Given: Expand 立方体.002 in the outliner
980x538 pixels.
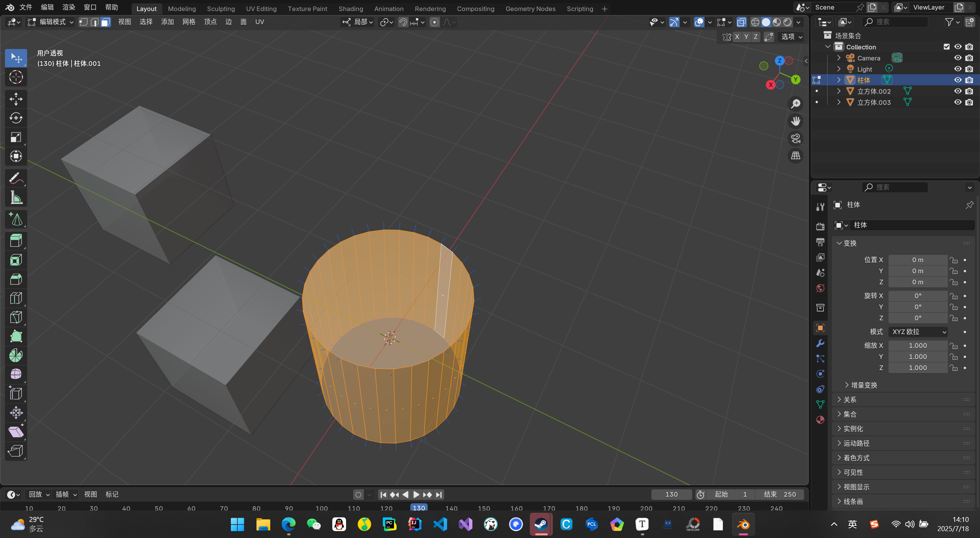Looking at the screenshot, I should pyautogui.click(x=839, y=91).
